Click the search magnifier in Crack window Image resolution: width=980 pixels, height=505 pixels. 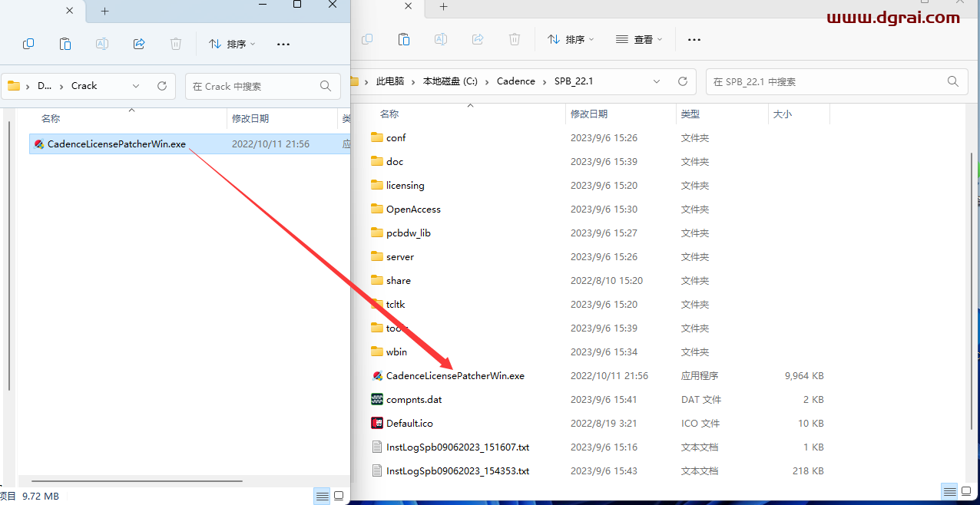point(326,86)
